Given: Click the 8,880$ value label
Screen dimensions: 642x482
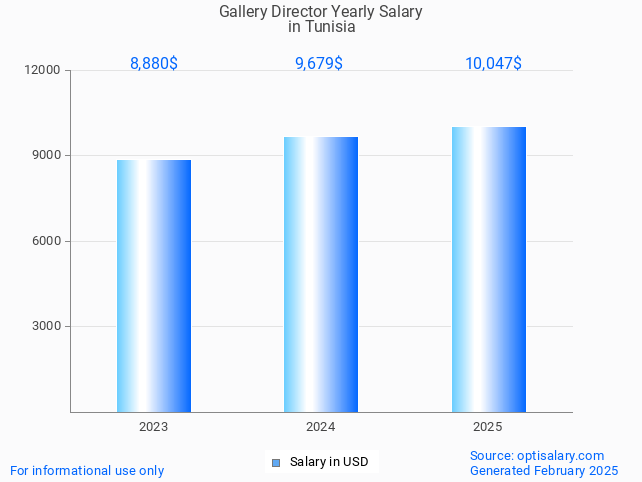Looking at the screenshot, I should pyautogui.click(x=154, y=63).
